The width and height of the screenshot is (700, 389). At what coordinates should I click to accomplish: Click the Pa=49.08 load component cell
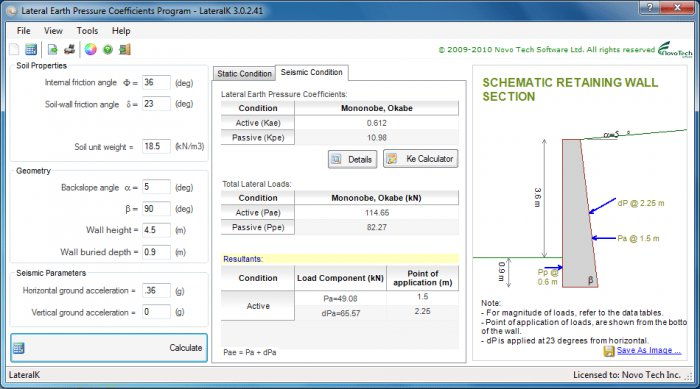[x=340, y=298]
